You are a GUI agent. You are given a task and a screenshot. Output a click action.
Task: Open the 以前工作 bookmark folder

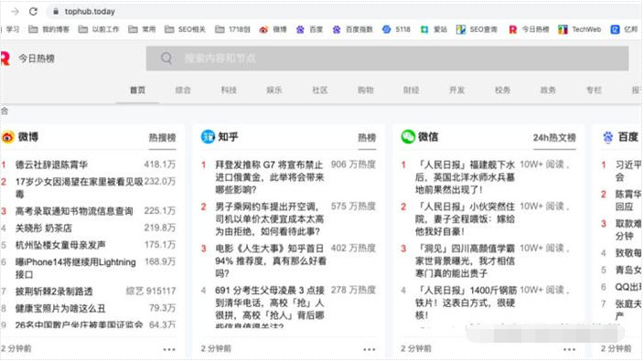pyautogui.click(x=99, y=29)
